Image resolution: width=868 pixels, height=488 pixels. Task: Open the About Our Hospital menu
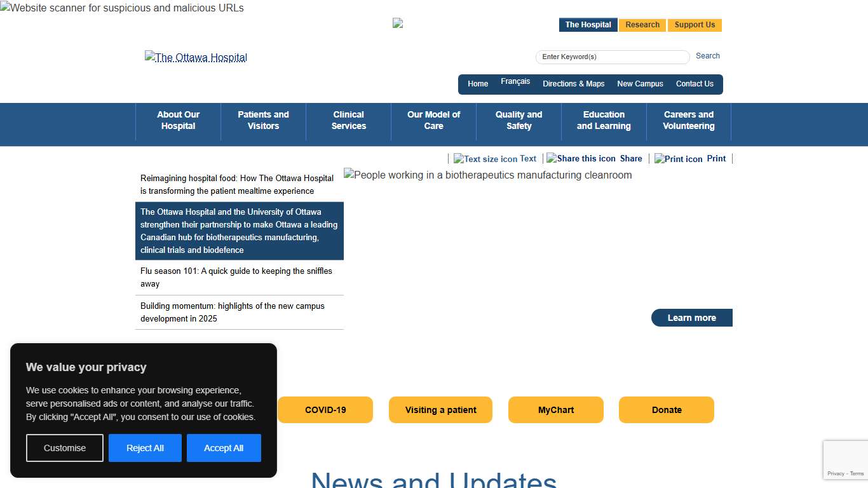[x=178, y=121]
